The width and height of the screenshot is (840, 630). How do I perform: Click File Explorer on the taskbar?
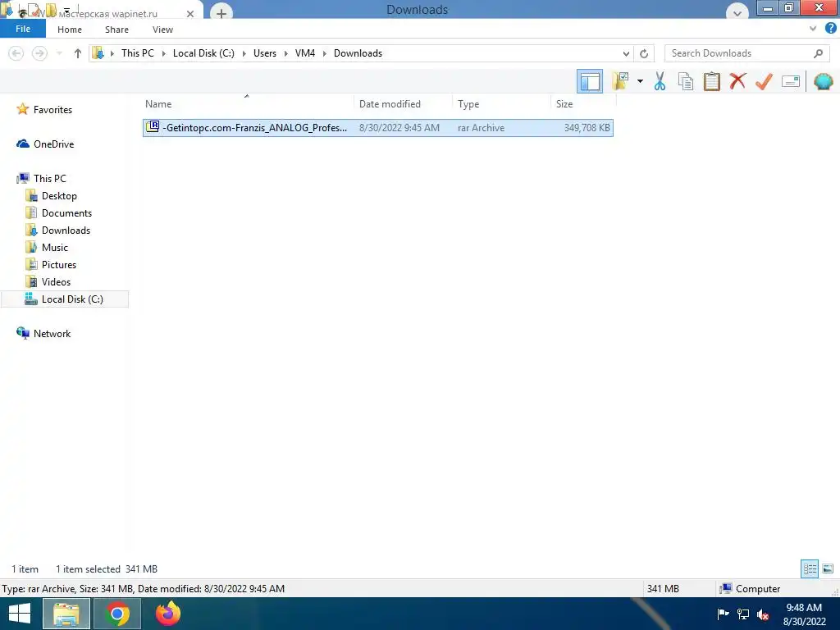point(66,614)
